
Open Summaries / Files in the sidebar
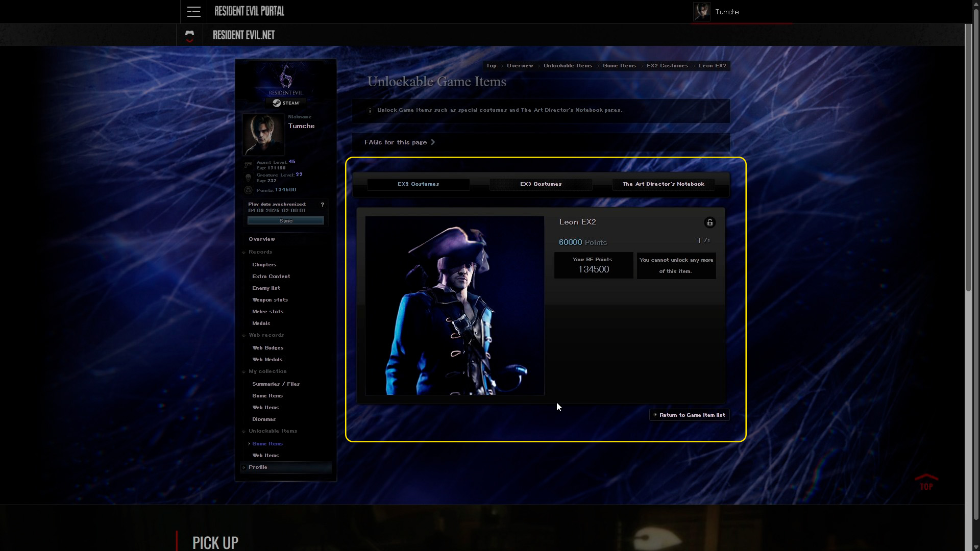(276, 384)
